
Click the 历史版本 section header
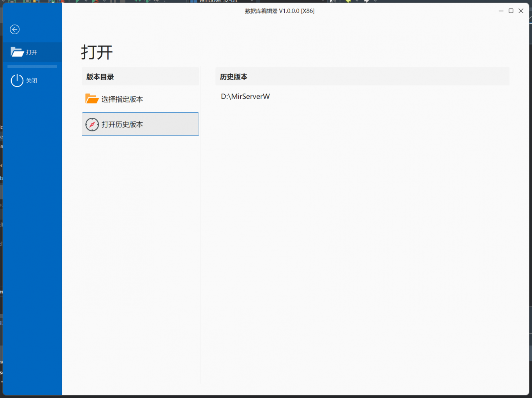(234, 77)
